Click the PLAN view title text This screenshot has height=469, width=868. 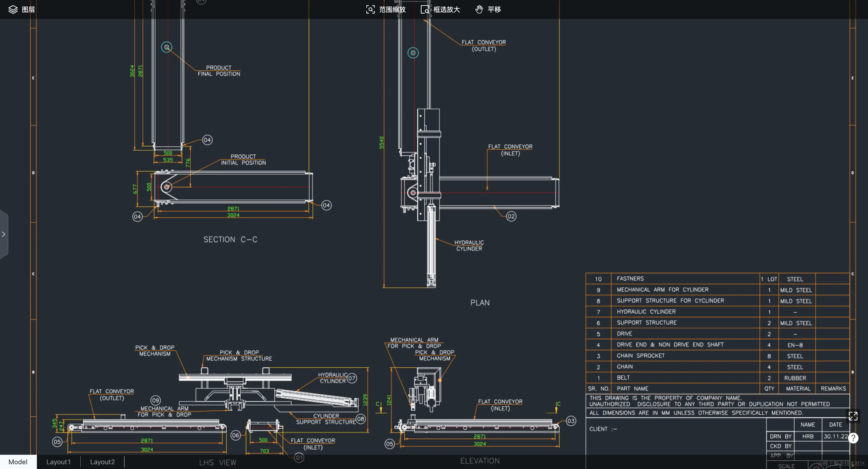tap(480, 303)
